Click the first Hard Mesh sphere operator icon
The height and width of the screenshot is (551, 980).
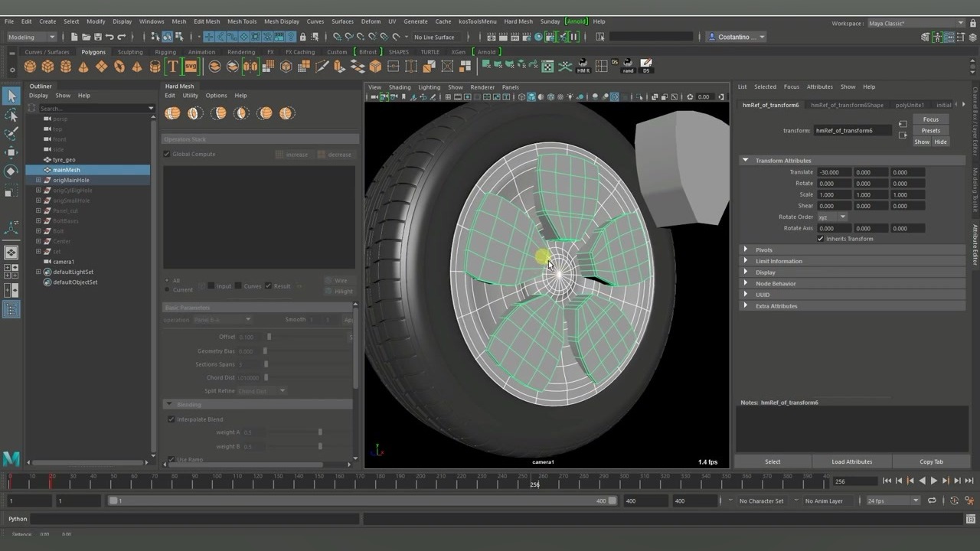(x=173, y=113)
